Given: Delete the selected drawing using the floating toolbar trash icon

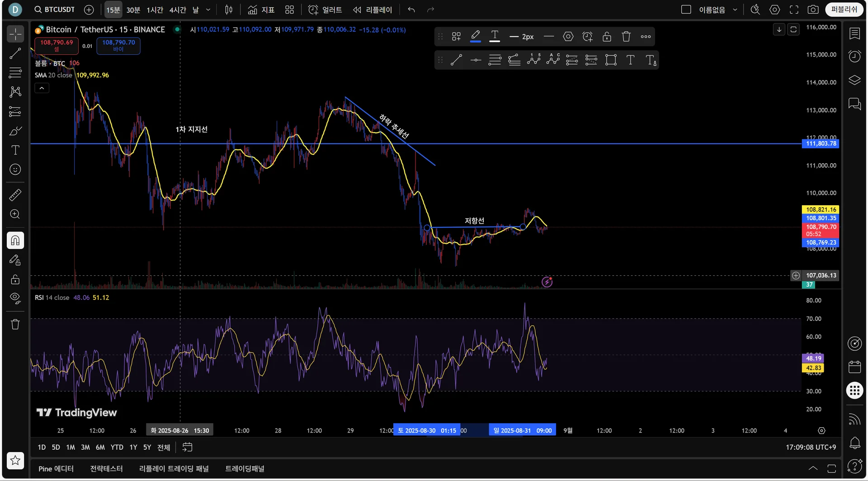Looking at the screenshot, I should click(626, 37).
